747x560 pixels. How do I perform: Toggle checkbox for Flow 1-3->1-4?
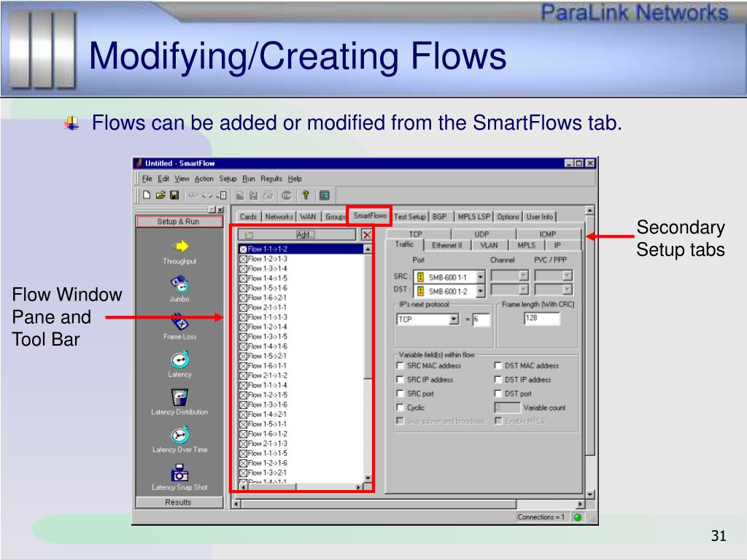(243, 268)
